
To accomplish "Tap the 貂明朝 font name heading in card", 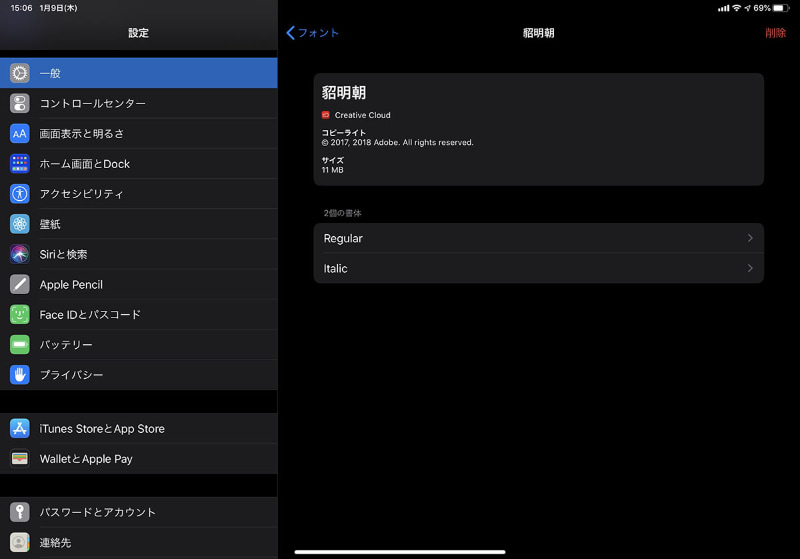I will pyautogui.click(x=344, y=92).
